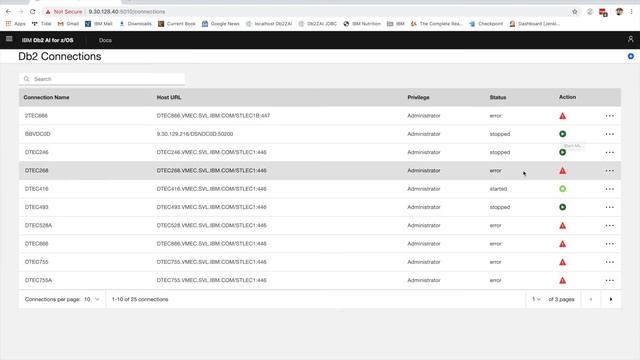Viewport: 640px width, 360px height.
Task: Select connection name DTEC416
Action: pos(36,189)
